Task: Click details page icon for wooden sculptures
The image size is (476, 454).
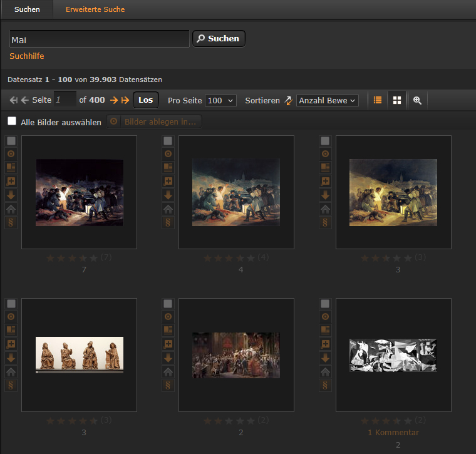Action: [11, 330]
